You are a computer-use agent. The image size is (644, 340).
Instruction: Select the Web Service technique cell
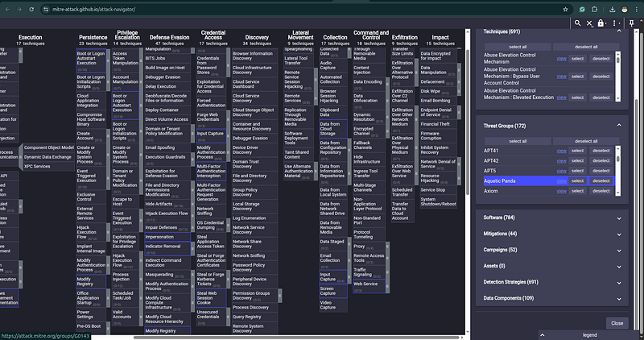[369, 286]
